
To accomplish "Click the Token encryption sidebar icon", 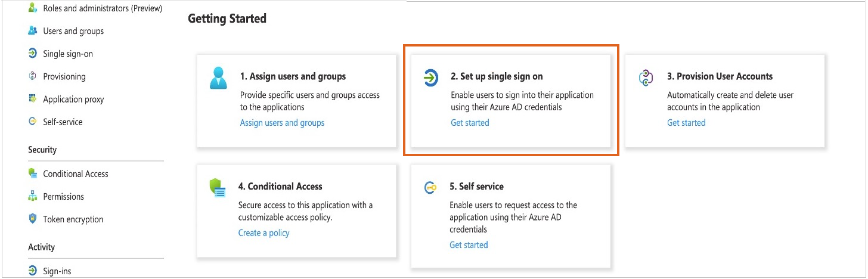I will [x=33, y=219].
